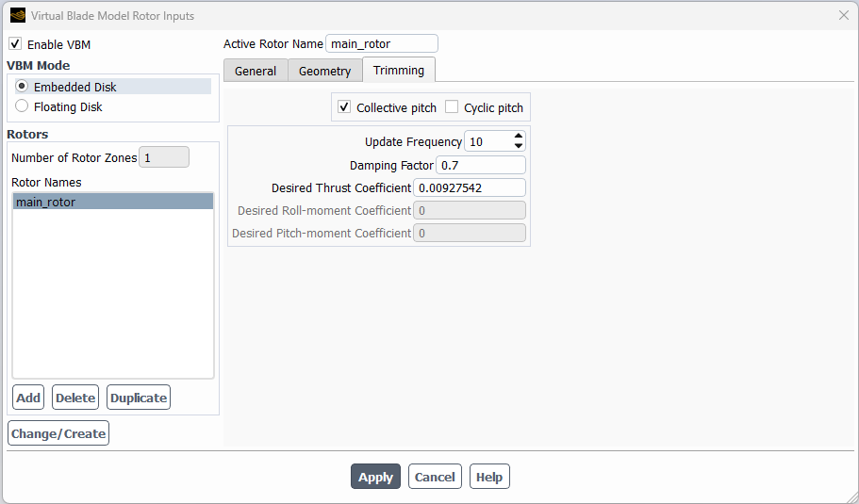Focus the Damping Factor field
This screenshot has height=504, width=859.
pos(481,165)
